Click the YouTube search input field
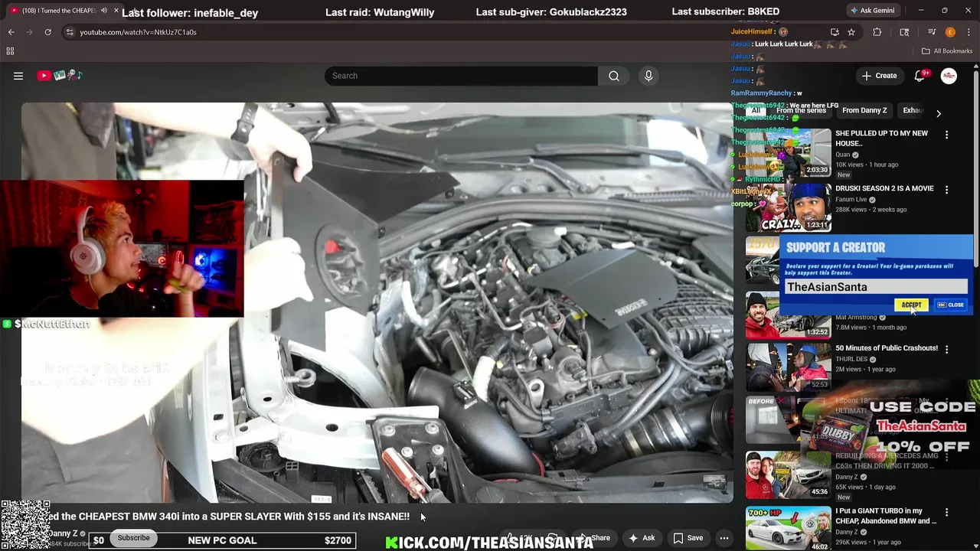This screenshot has height=551, width=980. tap(461, 76)
